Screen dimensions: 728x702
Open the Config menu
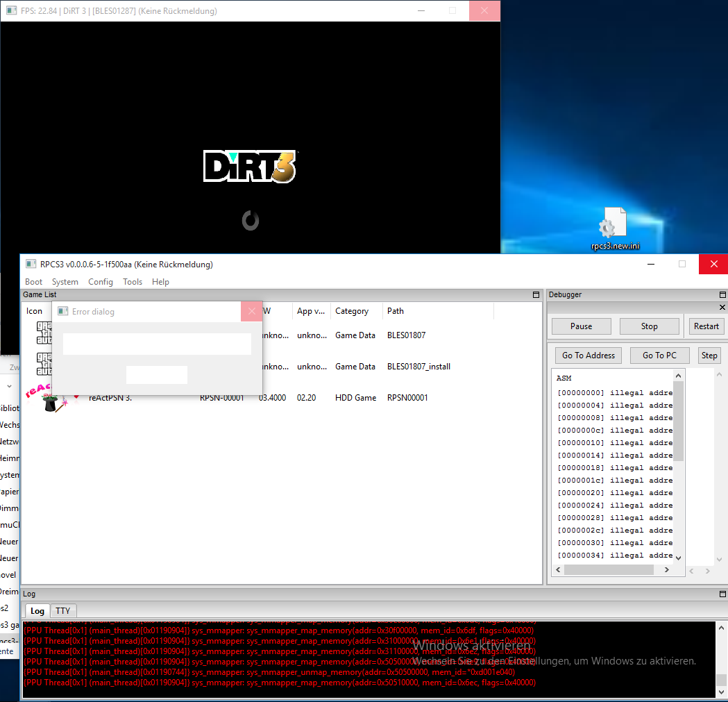tap(101, 282)
